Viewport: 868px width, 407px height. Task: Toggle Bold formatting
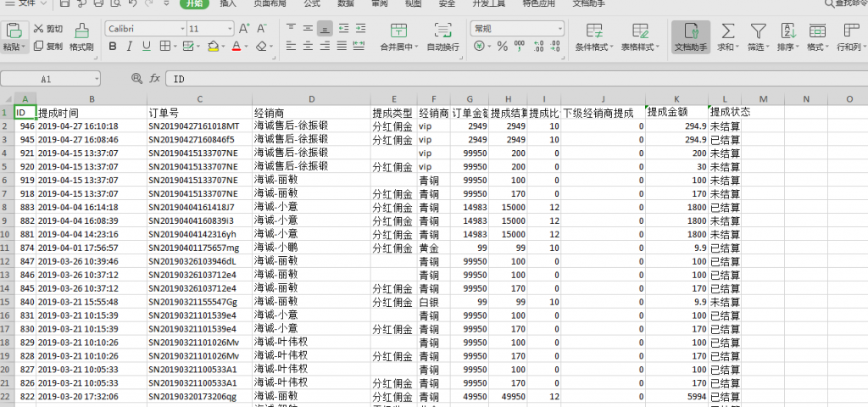pyautogui.click(x=113, y=46)
